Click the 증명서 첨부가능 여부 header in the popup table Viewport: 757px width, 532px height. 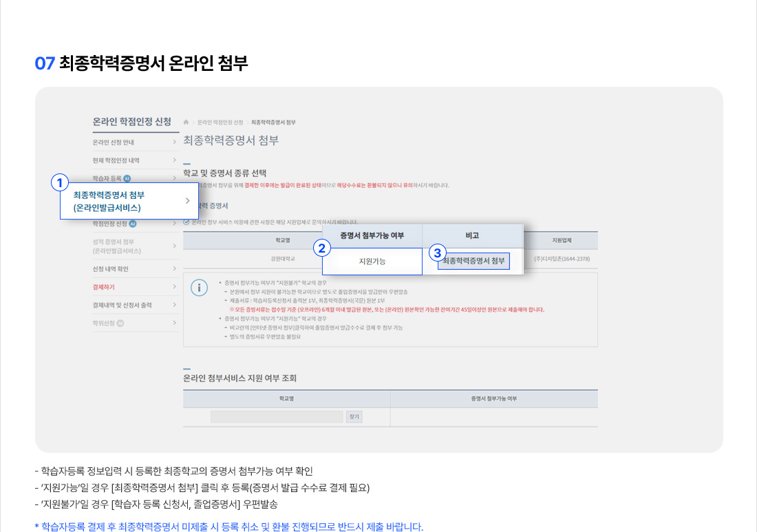click(372, 236)
